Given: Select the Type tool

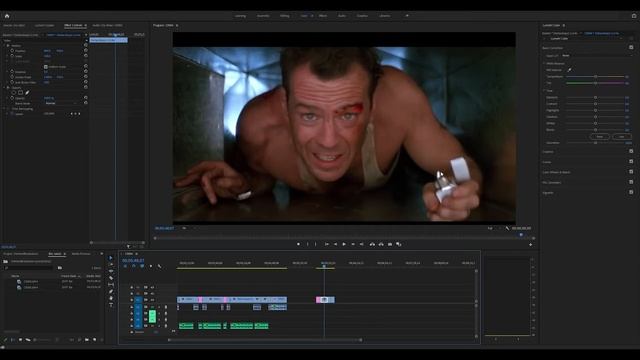Looking at the screenshot, I should click(111, 304).
